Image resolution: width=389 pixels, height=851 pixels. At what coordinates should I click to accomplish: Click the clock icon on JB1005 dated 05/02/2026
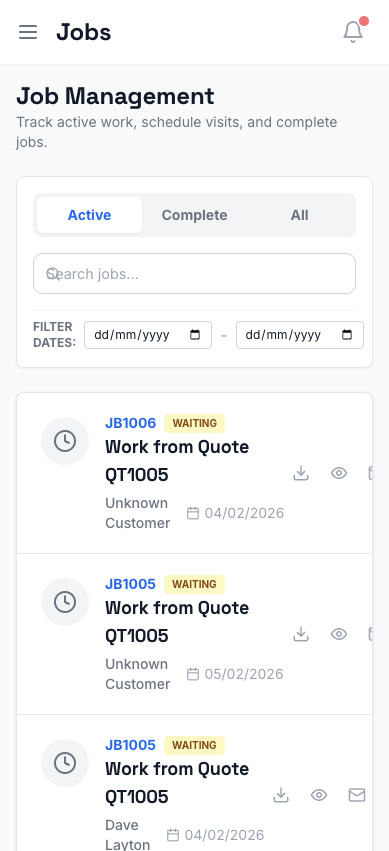[x=65, y=602]
